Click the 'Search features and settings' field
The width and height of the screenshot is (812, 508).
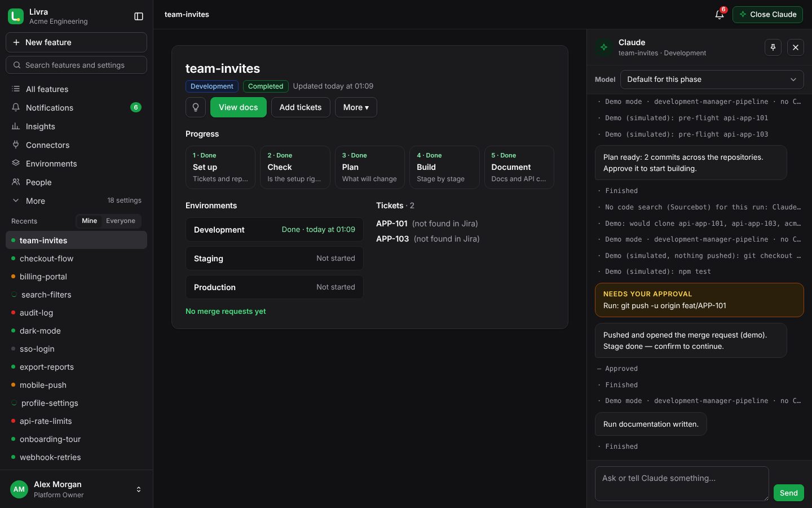76,65
